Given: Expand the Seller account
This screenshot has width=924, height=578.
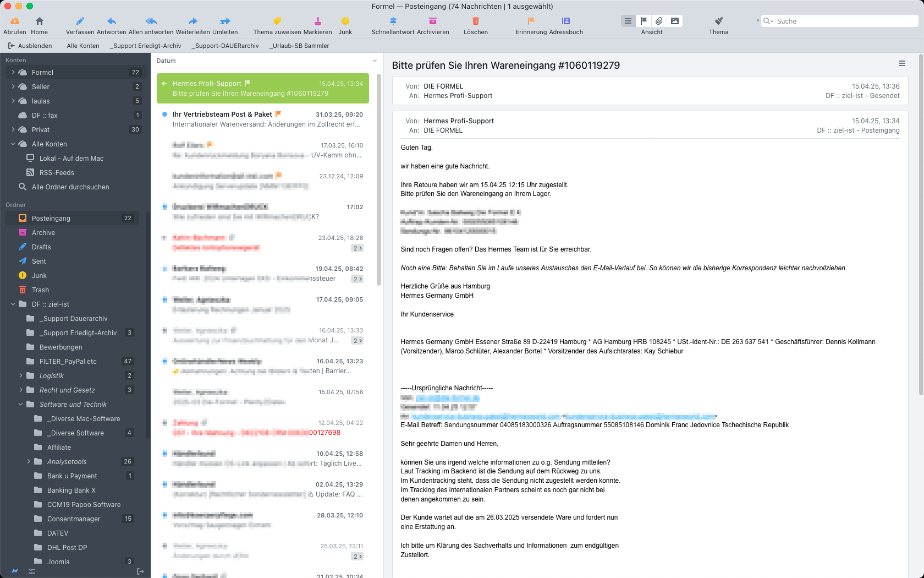Looking at the screenshot, I should (x=13, y=86).
